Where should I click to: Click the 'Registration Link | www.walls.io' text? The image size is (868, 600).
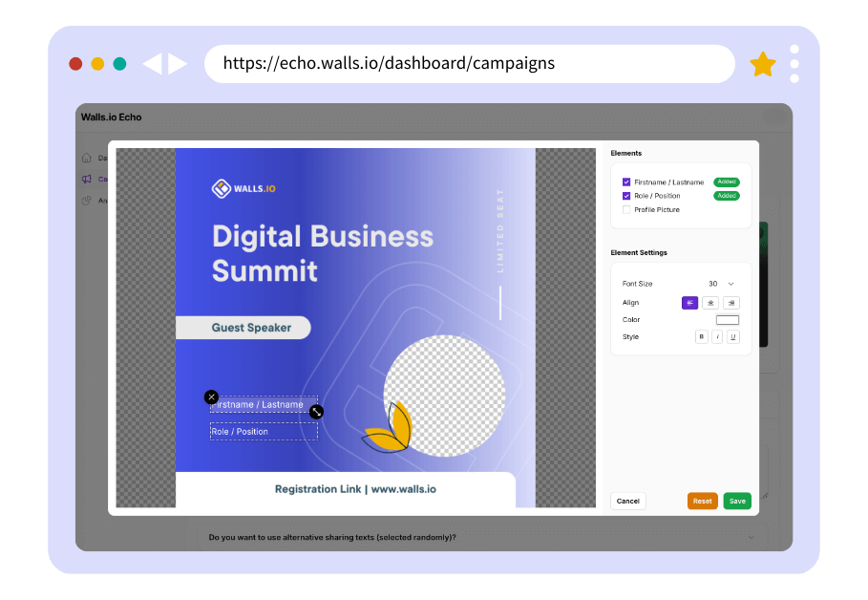(x=355, y=489)
